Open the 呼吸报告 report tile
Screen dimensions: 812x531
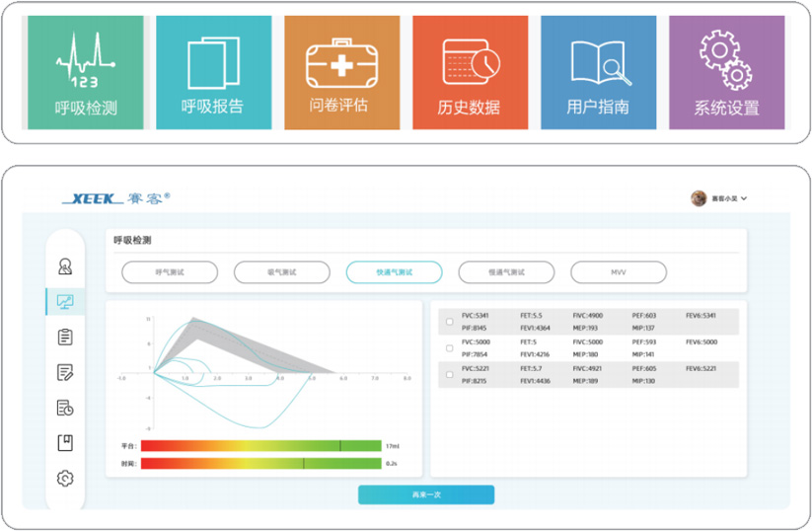click(x=213, y=72)
